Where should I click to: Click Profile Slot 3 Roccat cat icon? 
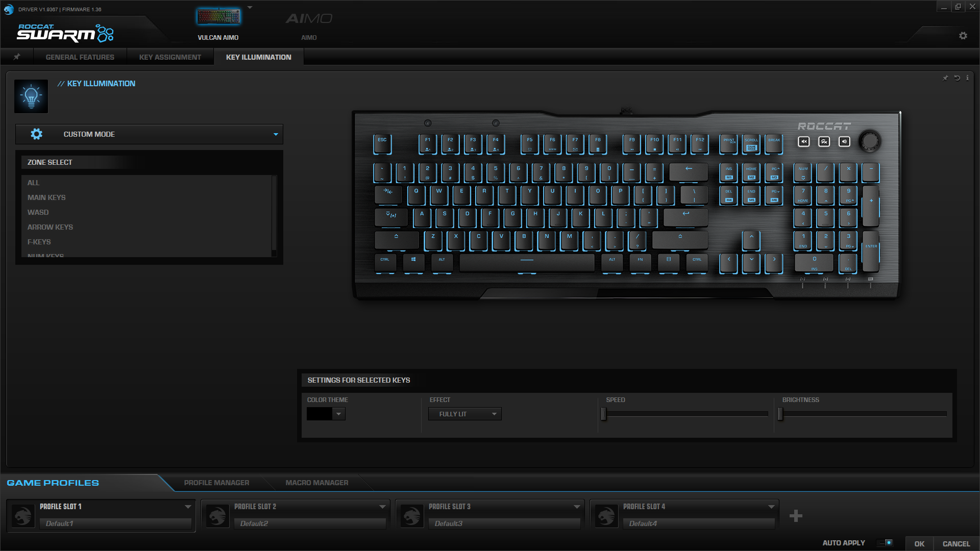(412, 516)
